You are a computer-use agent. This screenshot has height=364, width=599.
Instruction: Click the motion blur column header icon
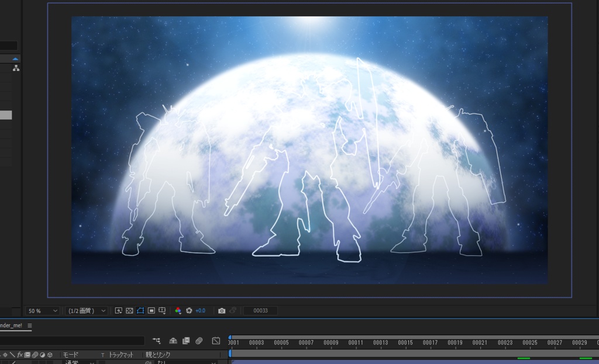(x=35, y=355)
